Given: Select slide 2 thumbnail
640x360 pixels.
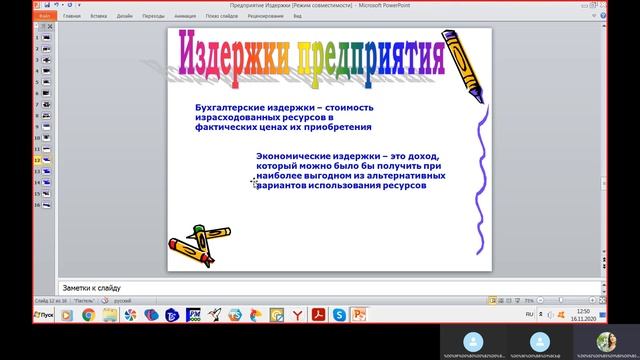Looking at the screenshot, I should pos(47,49).
